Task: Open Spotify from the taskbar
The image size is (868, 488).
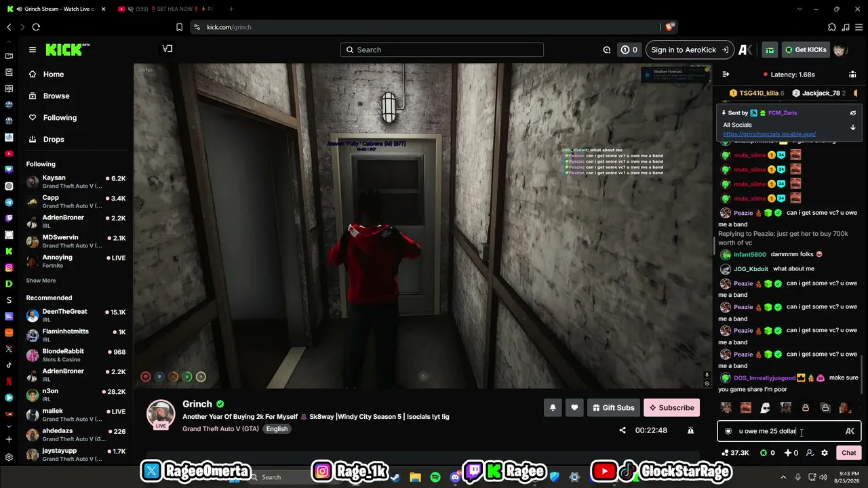Action: click(435, 477)
